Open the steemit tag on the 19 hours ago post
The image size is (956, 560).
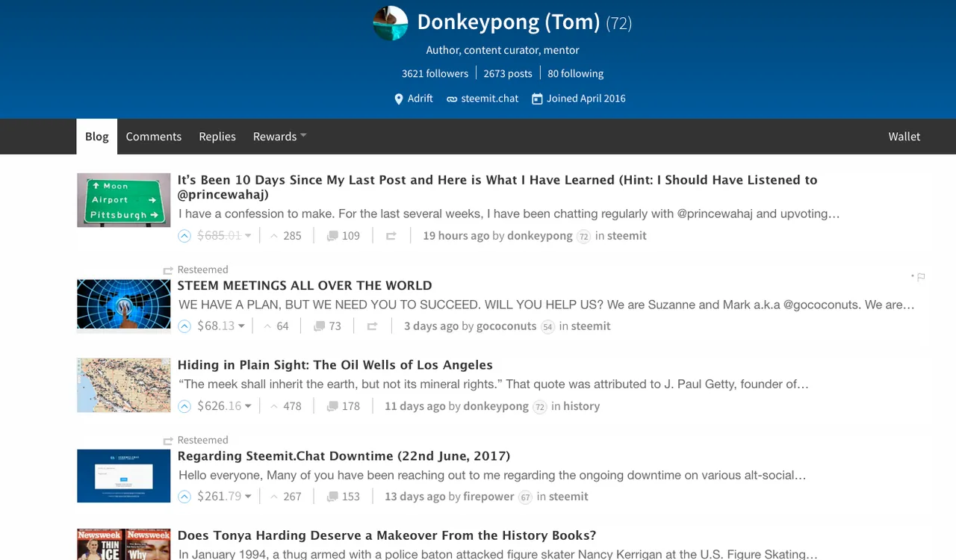[x=627, y=236]
